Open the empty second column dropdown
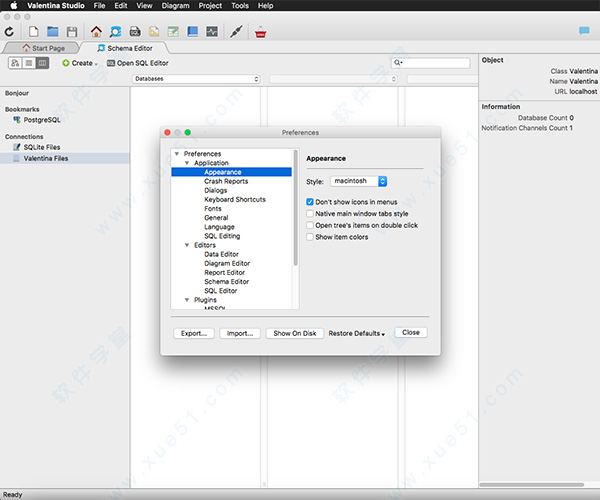Screen dimensions: 600x500 pos(333,79)
